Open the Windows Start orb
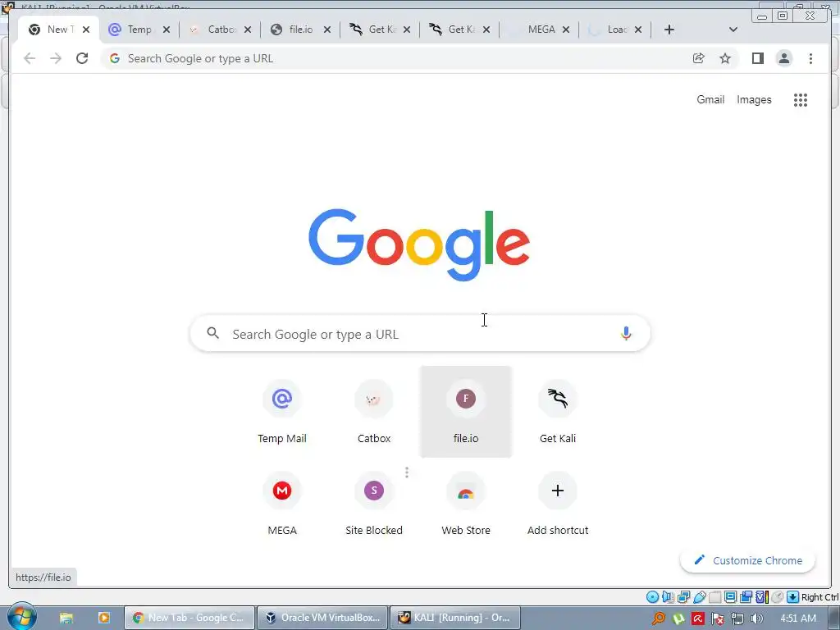This screenshot has height=630, width=840. click(x=21, y=617)
